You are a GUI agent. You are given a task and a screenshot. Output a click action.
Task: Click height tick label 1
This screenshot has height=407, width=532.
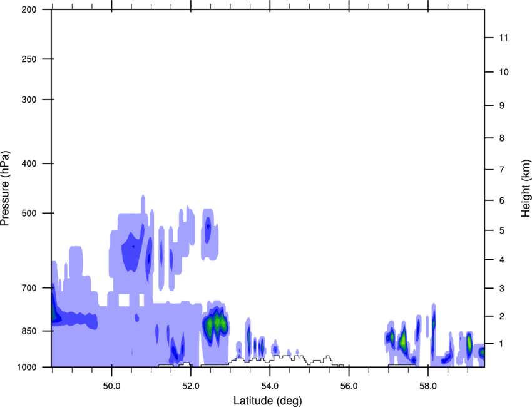[x=502, y=344]
